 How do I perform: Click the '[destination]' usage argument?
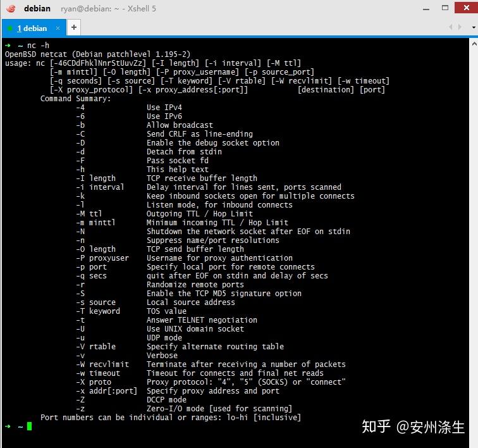(x=326, y=90)
